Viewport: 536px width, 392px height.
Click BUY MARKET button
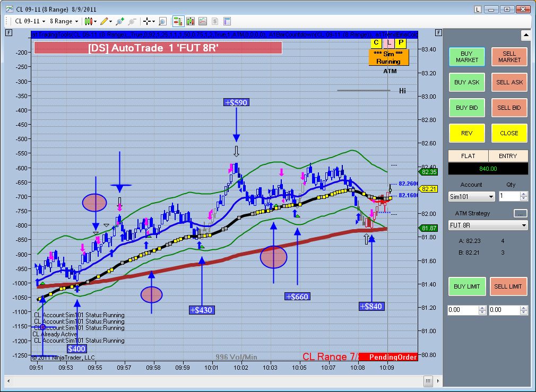point(466,57)
